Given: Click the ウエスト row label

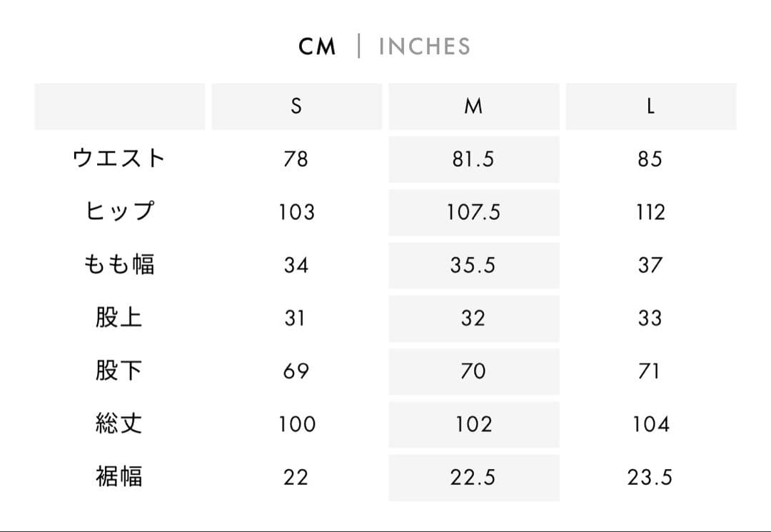Looking at the screenshot, I should (x=119, y=159).
